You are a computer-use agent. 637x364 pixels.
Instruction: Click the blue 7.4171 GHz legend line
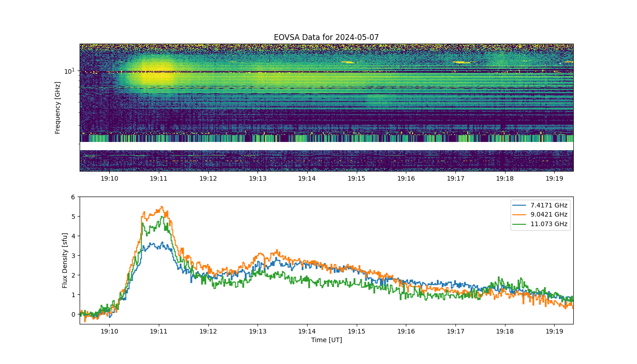[x=521, y=205]
